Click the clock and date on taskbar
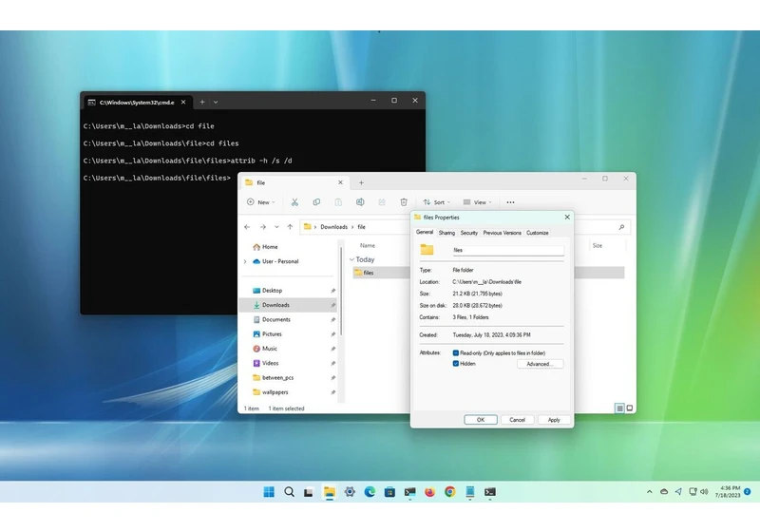 pos(728,491)
